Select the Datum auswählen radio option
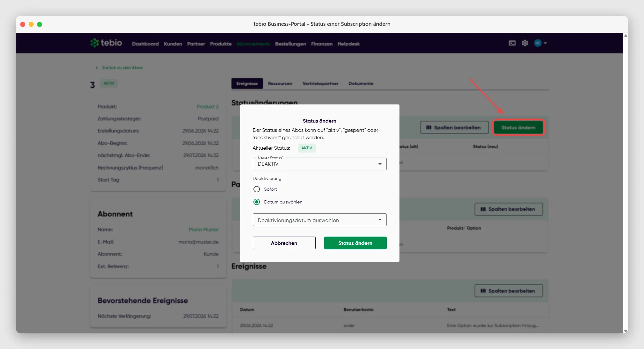 pos(257,202)
